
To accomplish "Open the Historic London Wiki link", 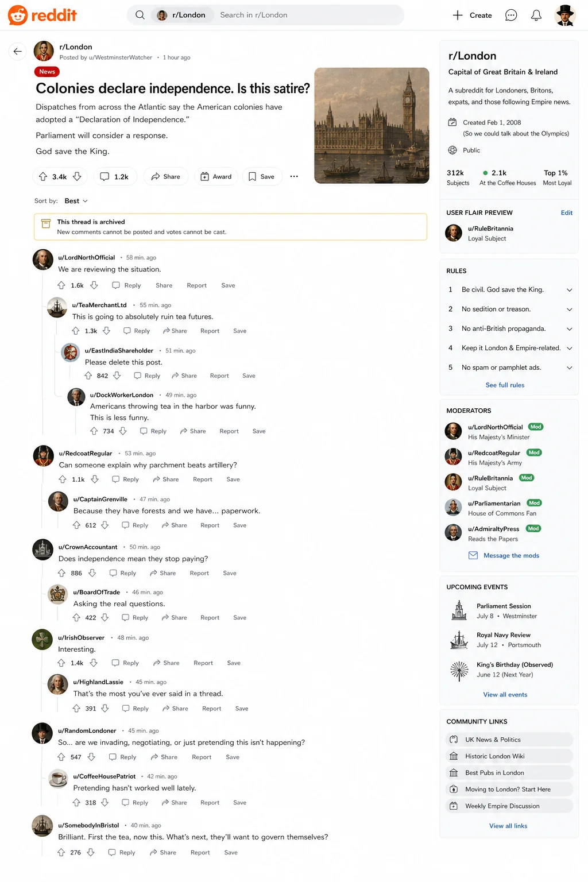I will [x=509, y=756].
